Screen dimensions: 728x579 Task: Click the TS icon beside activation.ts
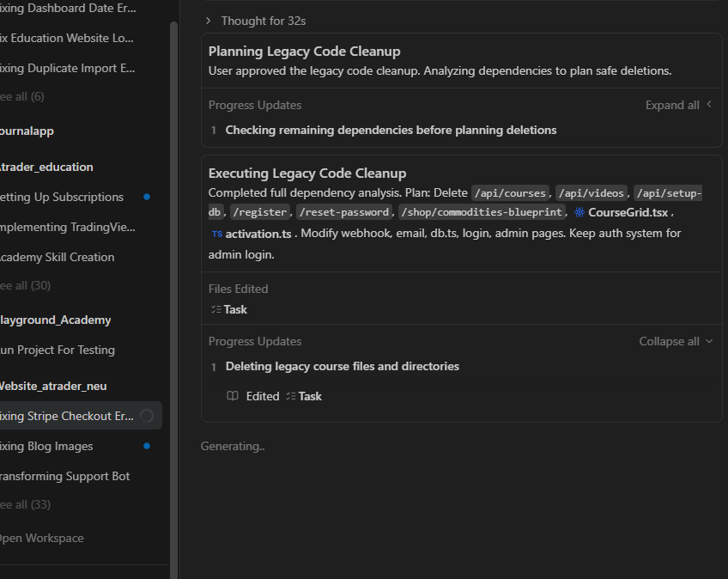point(216,234)
